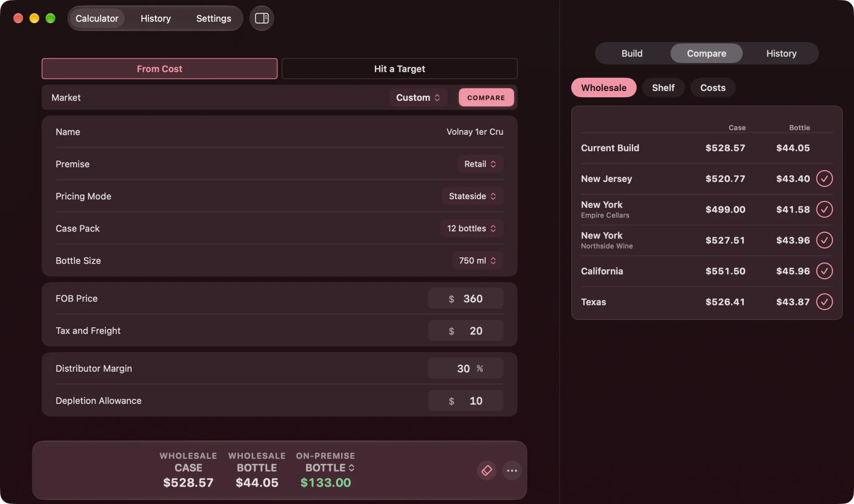
Task: Click the New Jersey case price $520.77
Action: tap(725, 179)
